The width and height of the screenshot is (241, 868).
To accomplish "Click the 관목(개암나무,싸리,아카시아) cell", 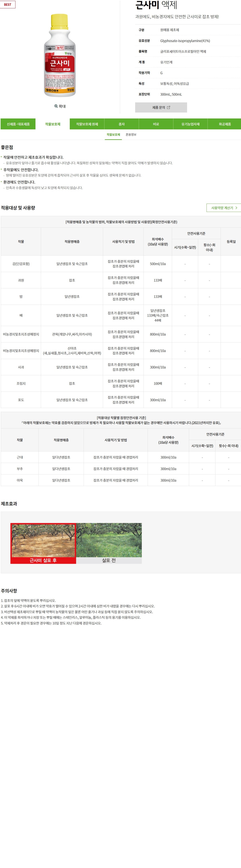I will (x=72, y=334).
